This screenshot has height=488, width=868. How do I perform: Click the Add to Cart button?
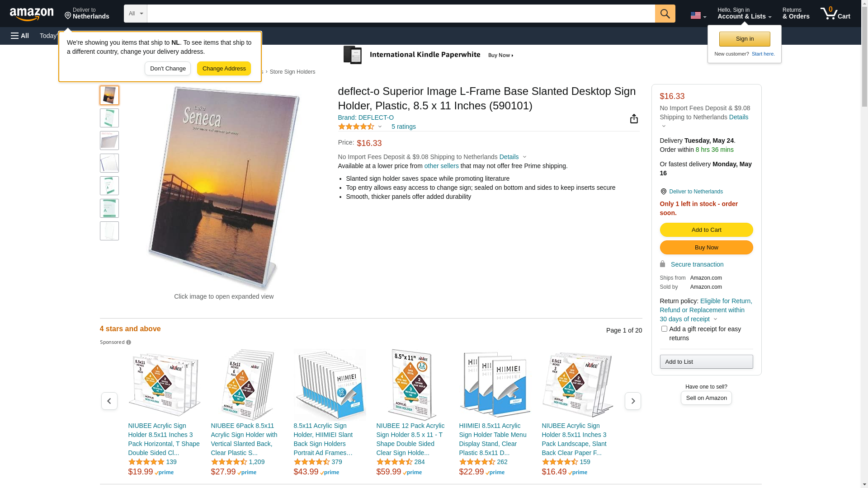(x=706, y=230)
